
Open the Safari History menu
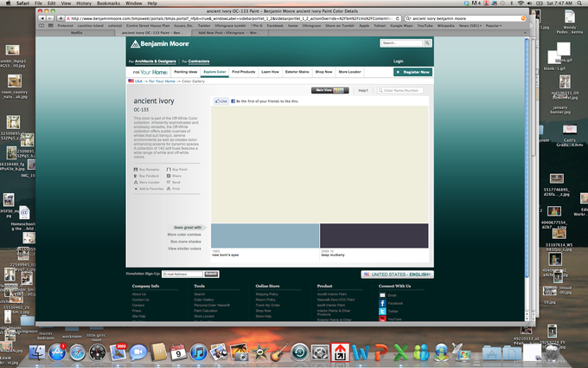tap(84, 3)
